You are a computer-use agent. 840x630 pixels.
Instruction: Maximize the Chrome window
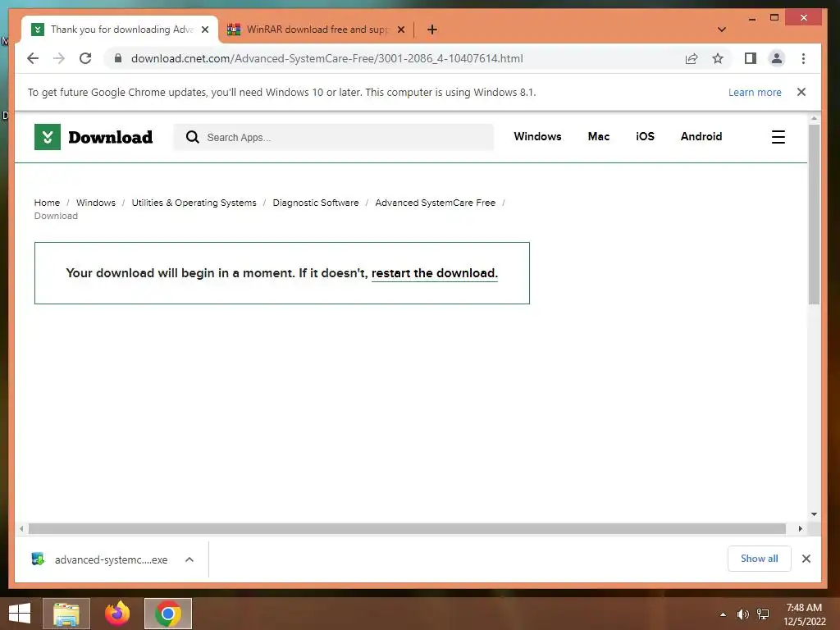(x=774, y=18)
